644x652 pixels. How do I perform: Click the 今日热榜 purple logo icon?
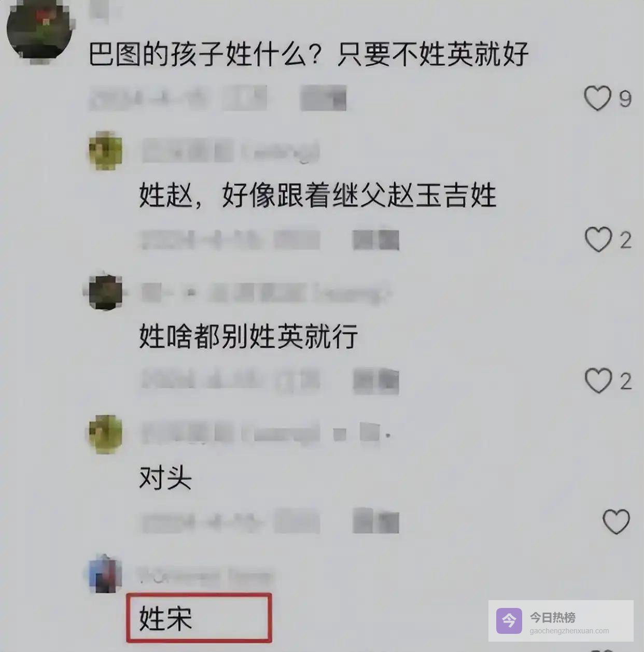[509, 621]
